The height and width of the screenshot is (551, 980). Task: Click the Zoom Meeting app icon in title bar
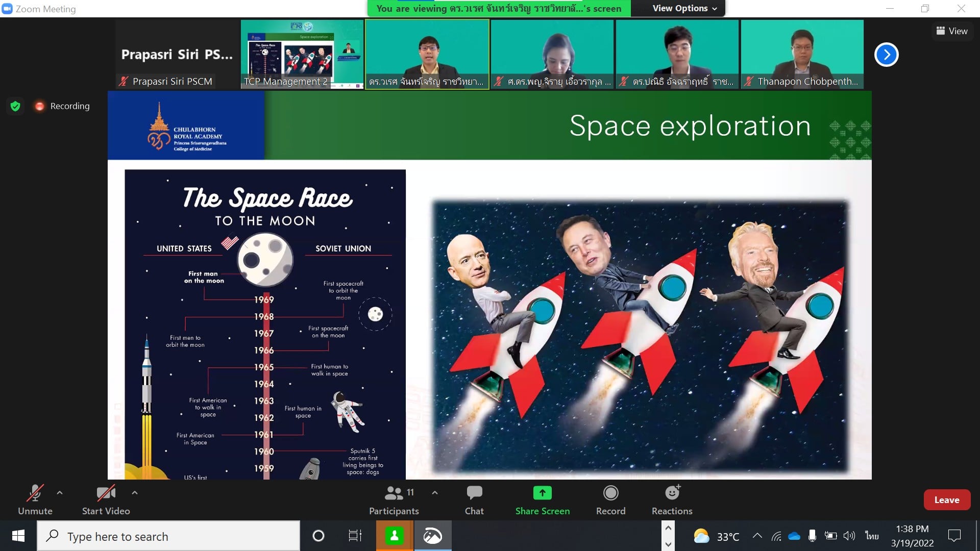point(7,9)
